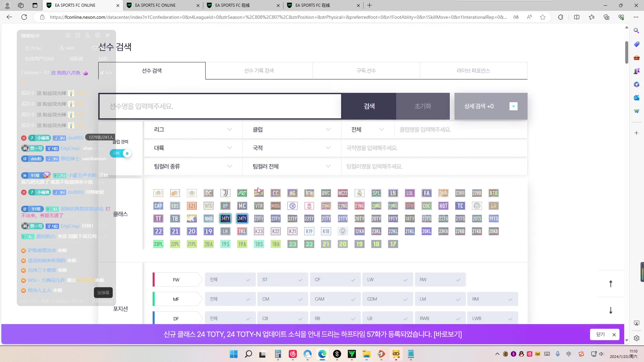The image size is (644, 362).
Task: Select the HOT class icon
Action: 443,206
